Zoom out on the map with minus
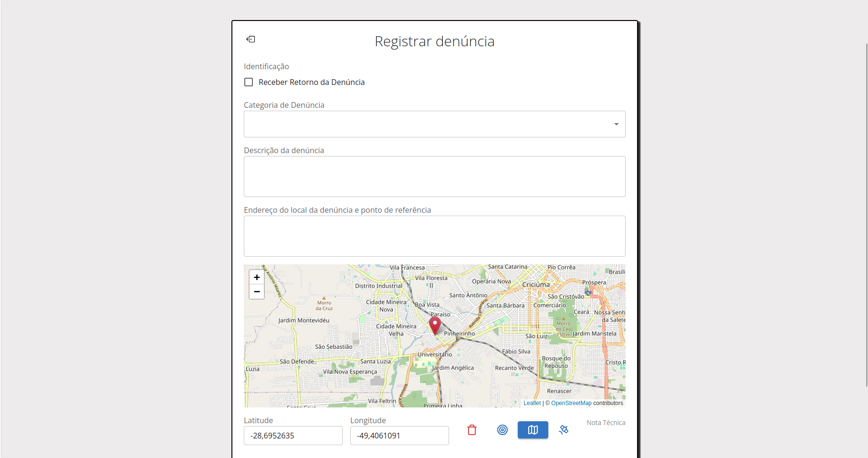868x458 pixels. click(x=257, y=291)
